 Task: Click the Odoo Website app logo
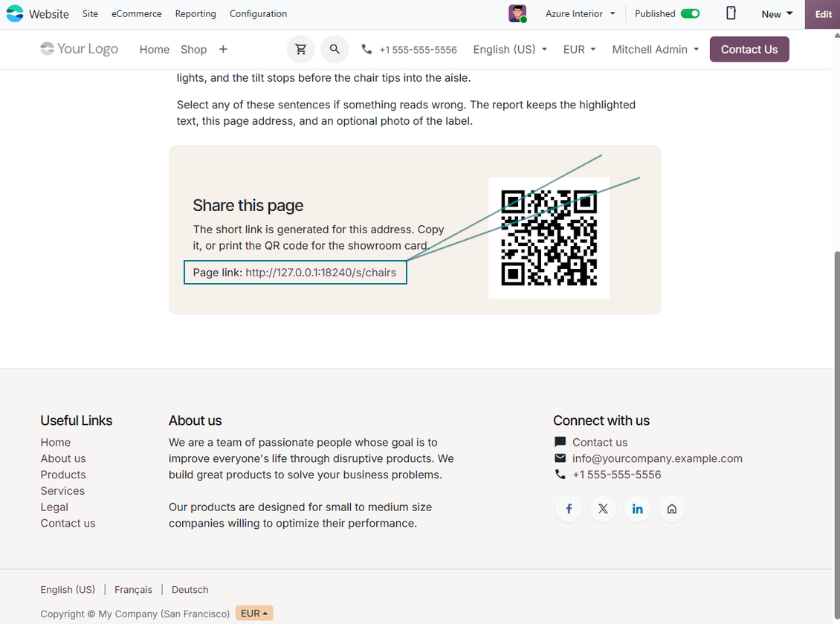[x=14, y=13]
